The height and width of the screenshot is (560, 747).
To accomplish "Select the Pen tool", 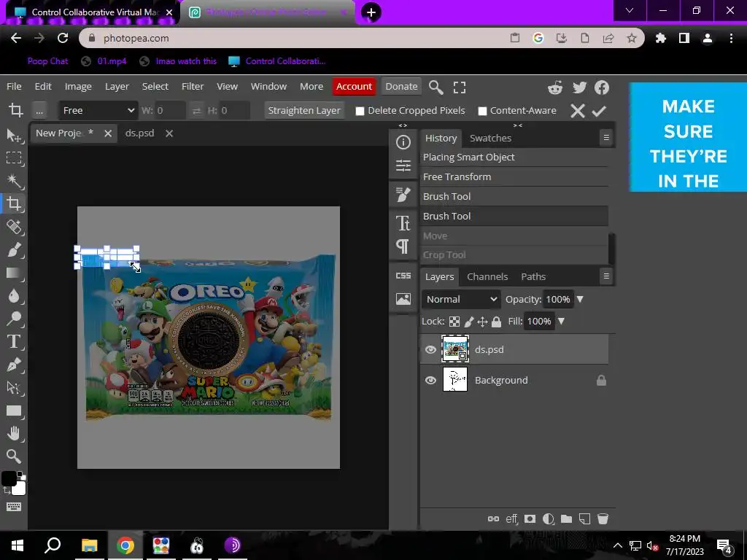I will [x=14, y=365].
